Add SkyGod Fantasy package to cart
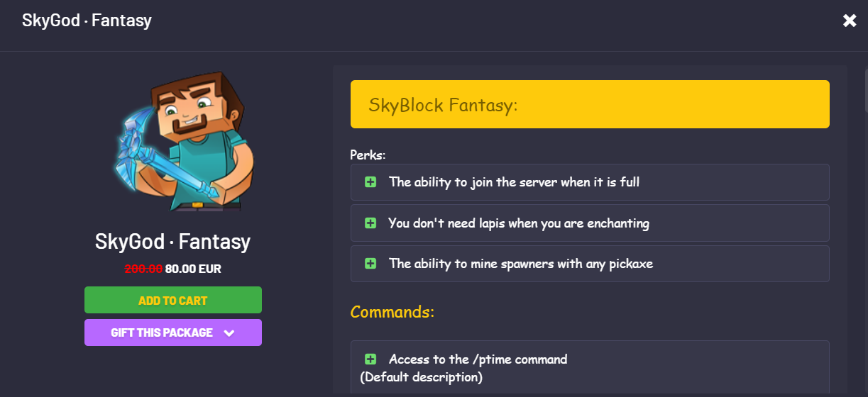Image resolution: width=868 pixels, height=397 pixels. [173, 300]
